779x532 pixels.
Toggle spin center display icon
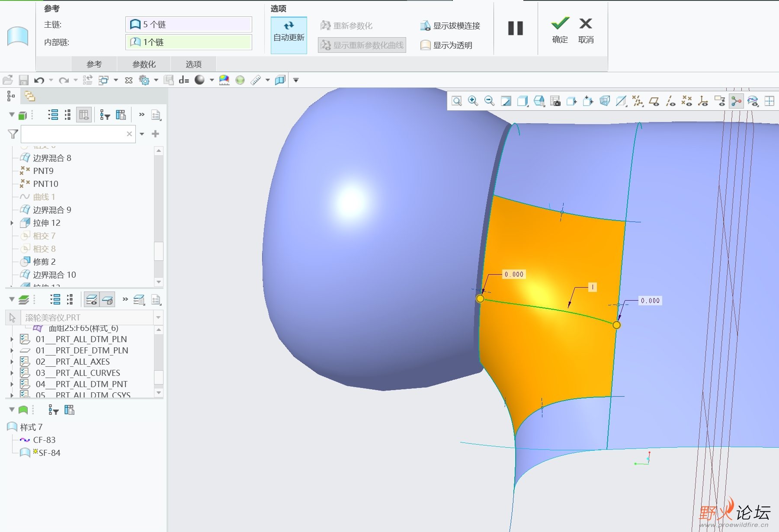click(x=736, y=101)
